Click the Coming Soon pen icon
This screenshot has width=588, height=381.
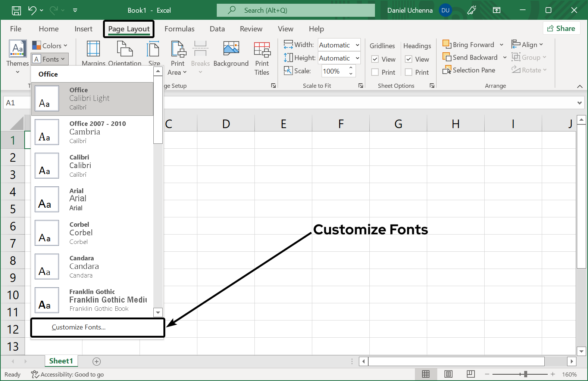pyautogui.click(x=472, y=10)
